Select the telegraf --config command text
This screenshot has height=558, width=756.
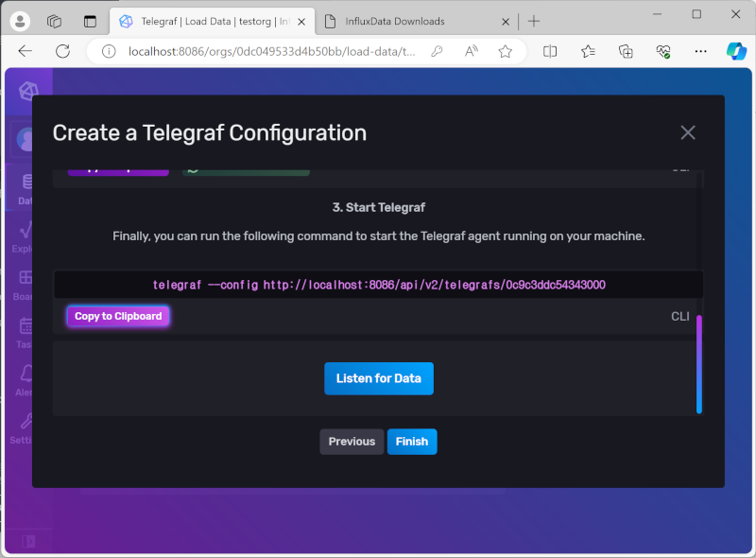(379, 285)
